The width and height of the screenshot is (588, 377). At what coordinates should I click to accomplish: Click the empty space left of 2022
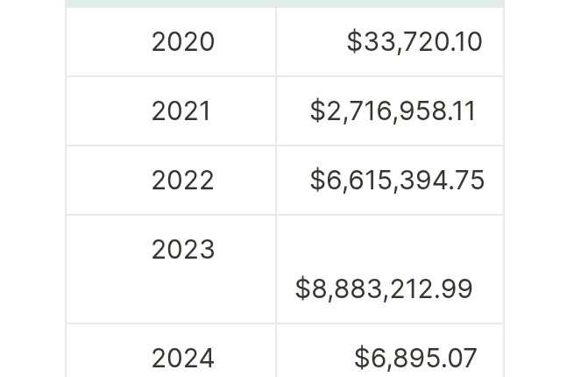[105, 181]
